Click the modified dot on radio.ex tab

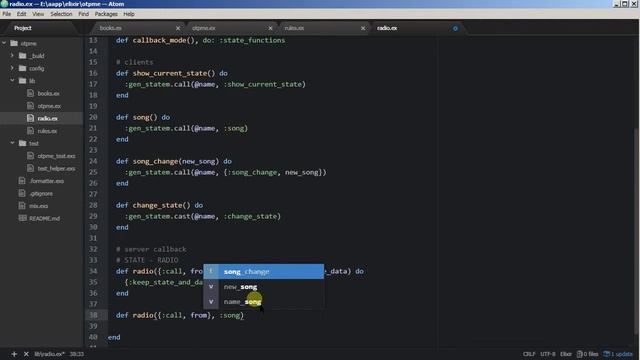coord(455,29)
